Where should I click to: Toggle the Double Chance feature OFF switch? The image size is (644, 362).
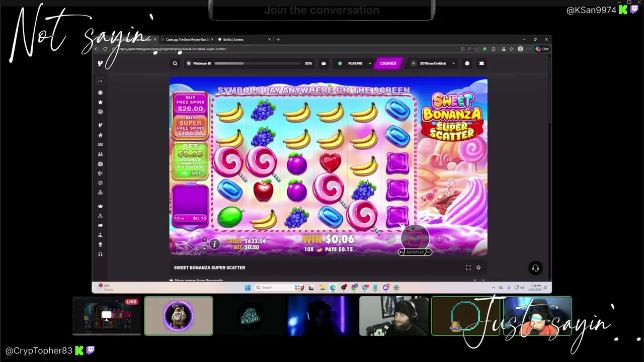[x=191, y=173]
